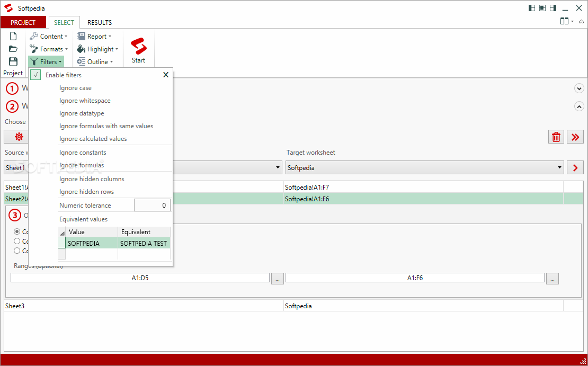Start the comparison with the Start icon

138,51
